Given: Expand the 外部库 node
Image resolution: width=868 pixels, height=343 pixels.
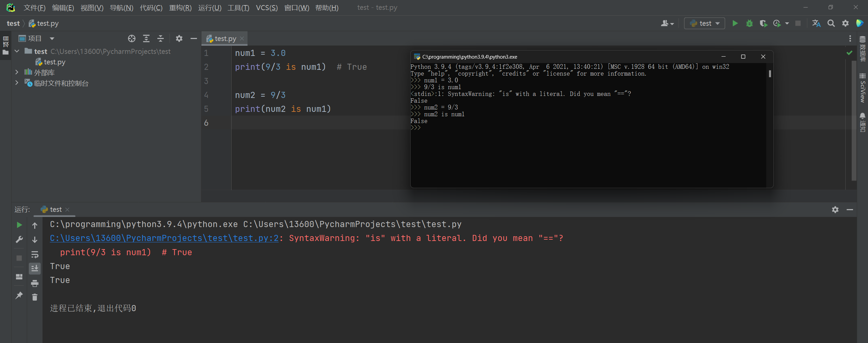Looking at the screenshot, I should (17, 72).
